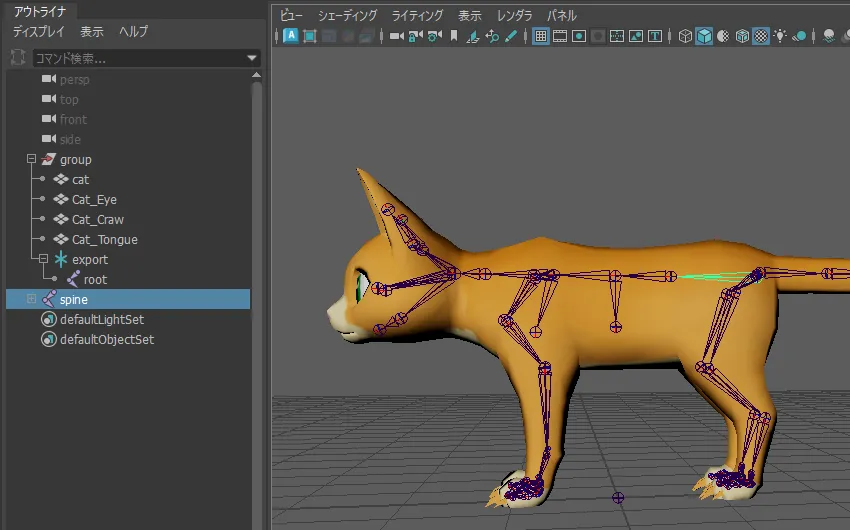Screen dimensions: 850x530
Task: Click the Select Camera icon
Action: coord(397,36)
